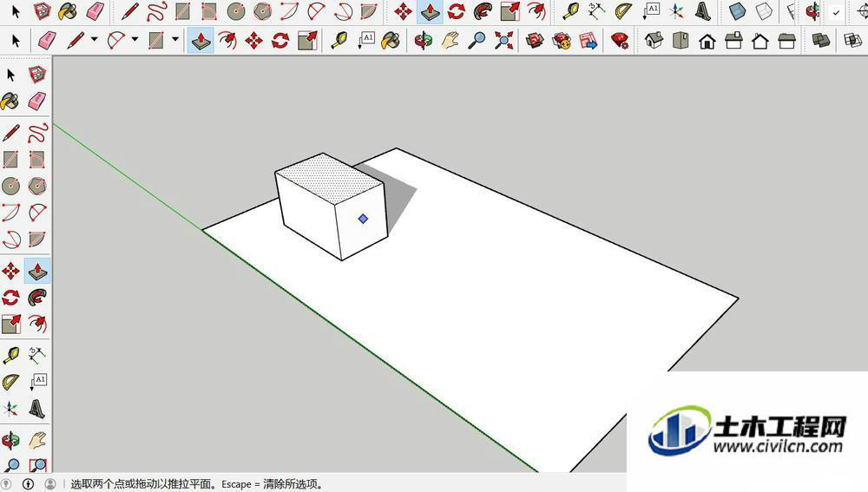This screenshot has height=492, width=868.
Task: Open the Extension Manager ruby icon
Action: coord(620,41)
